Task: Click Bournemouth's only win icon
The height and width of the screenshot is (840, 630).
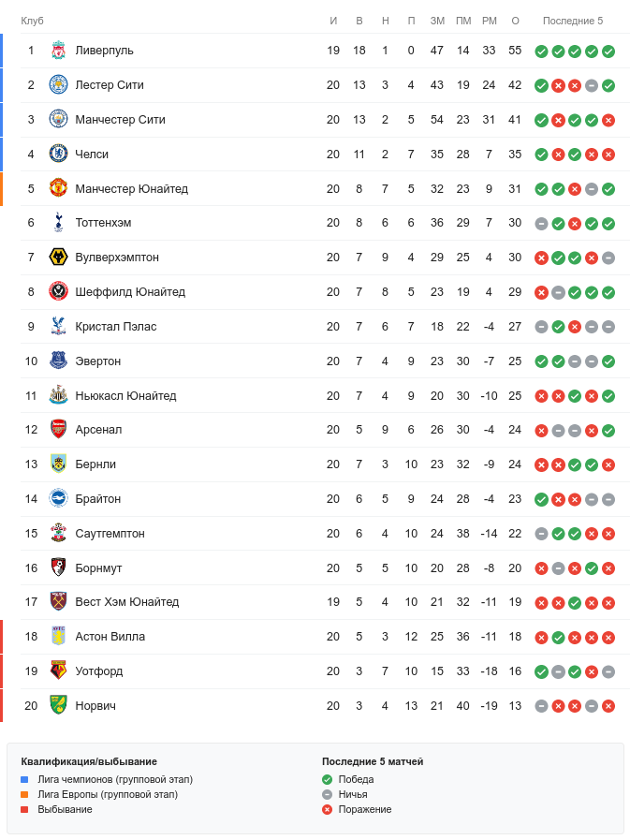Action: tap(592, 568)
